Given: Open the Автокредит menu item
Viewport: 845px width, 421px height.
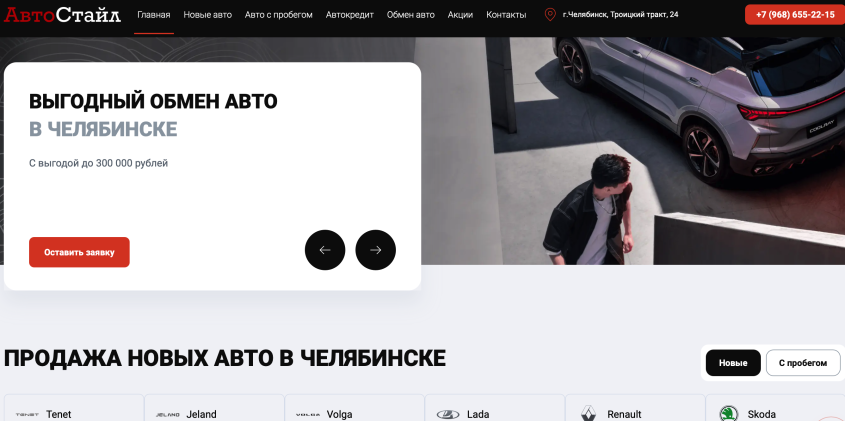Looking at the screenshot, I should pyautogui.click(x=350, y=15).
